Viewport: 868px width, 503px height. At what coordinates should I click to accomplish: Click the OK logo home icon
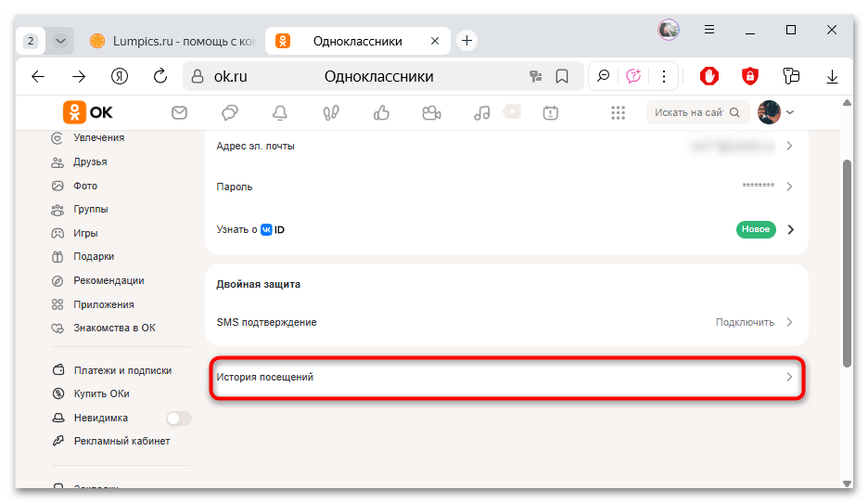[x=88, y=113]
